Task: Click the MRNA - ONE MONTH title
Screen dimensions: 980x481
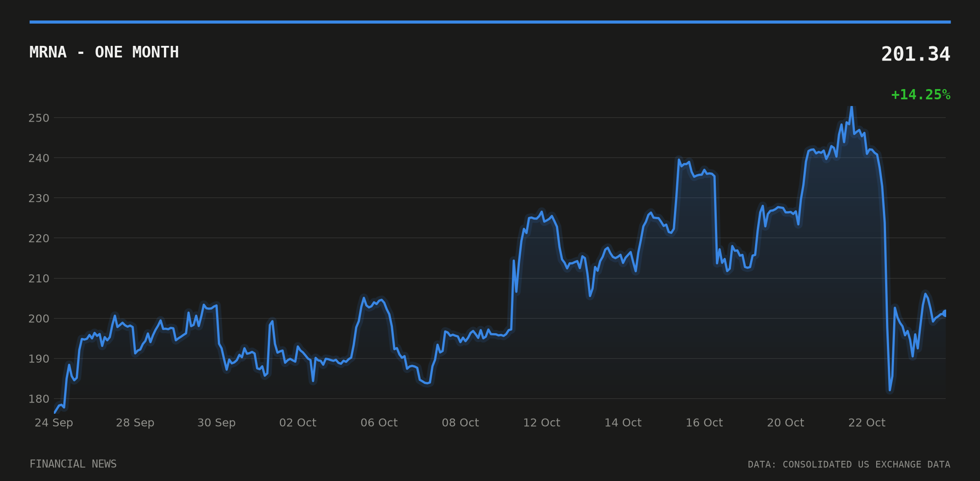Action: point(104,52)
